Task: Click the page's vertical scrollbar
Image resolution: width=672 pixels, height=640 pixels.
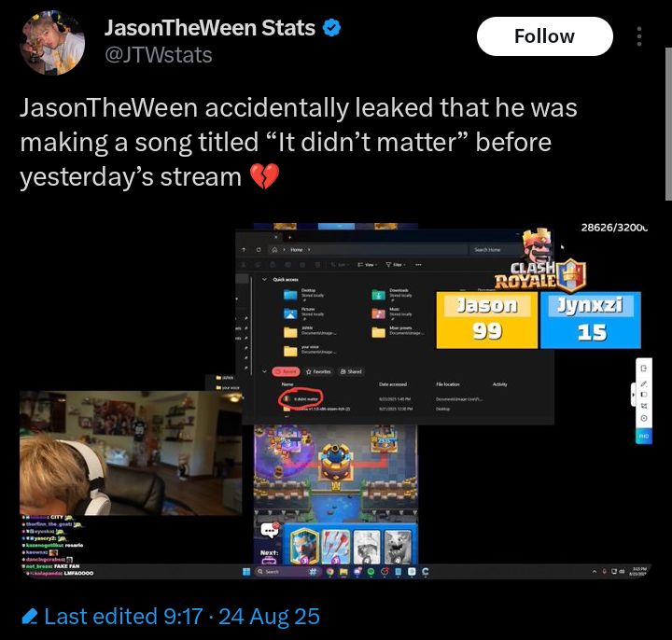Action: click(668, 124)
